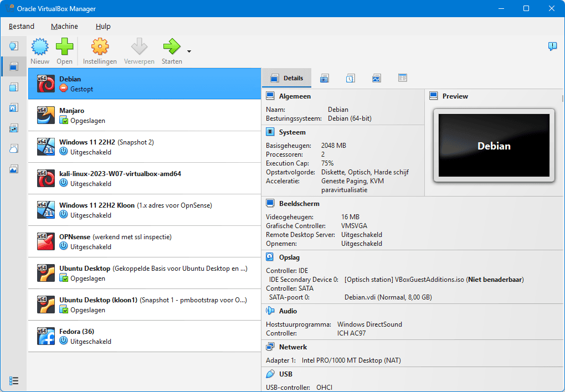Open the VM Activity chart icon
The width and height of the screenshot is (565, 392).
point(377,78)
